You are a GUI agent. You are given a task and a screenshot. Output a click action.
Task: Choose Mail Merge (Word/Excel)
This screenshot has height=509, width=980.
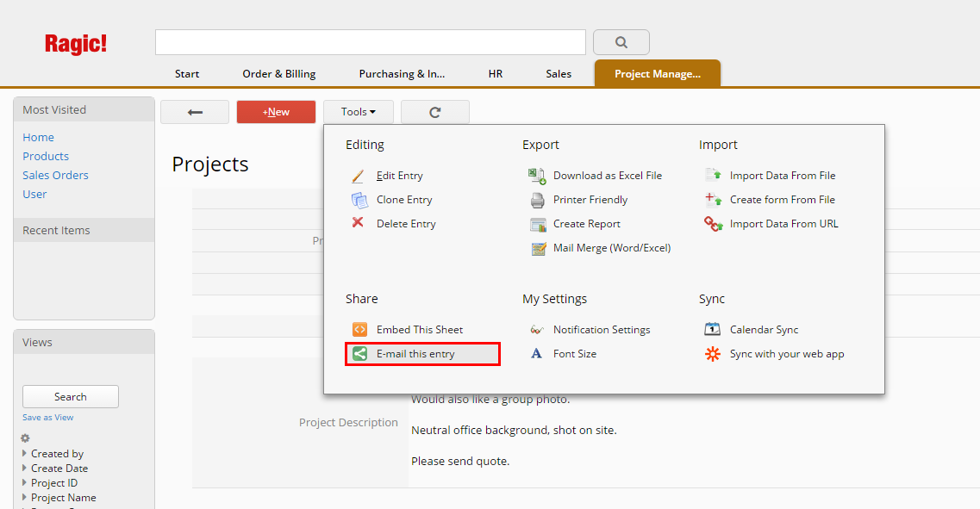pos(612,248)
